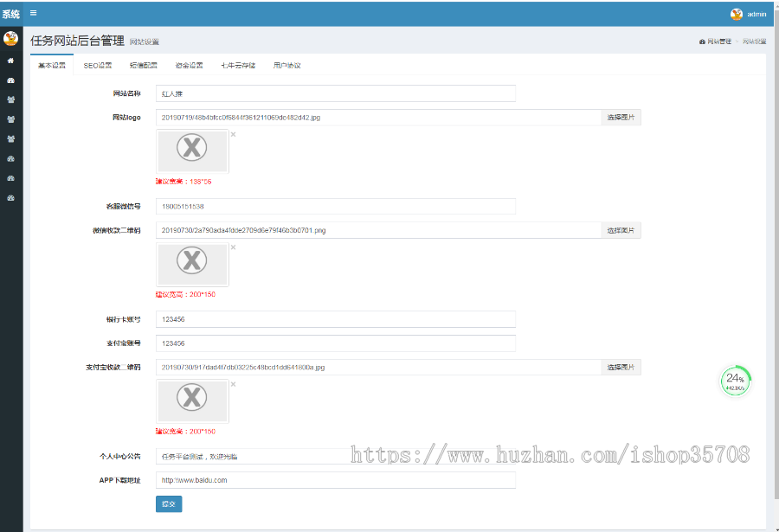This screenshot has height=532, width=779.
Task: Click the user avatar logo atop the sidebar
Action: click(x=10, y=38)
